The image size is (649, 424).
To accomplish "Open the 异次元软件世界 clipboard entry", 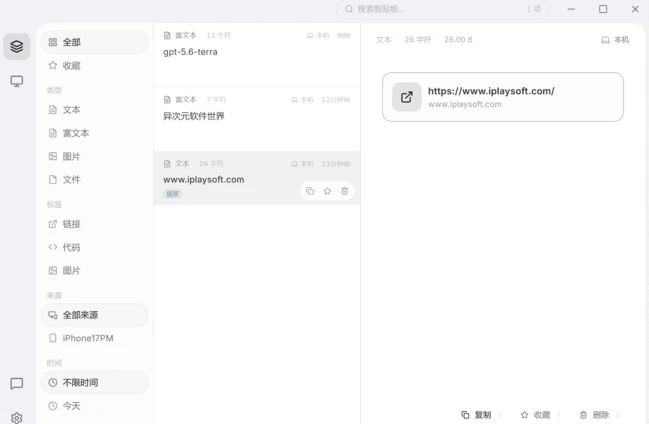I will (x=257, y=119).
